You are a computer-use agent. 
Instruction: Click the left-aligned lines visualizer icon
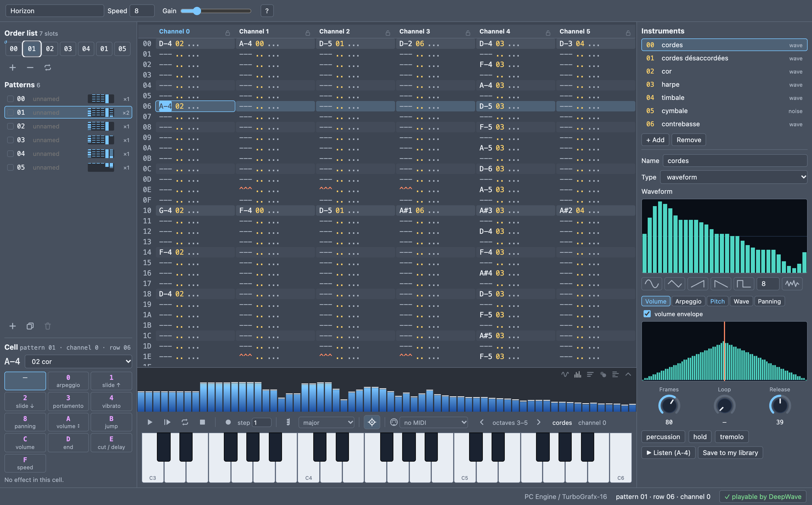(615, 374)
